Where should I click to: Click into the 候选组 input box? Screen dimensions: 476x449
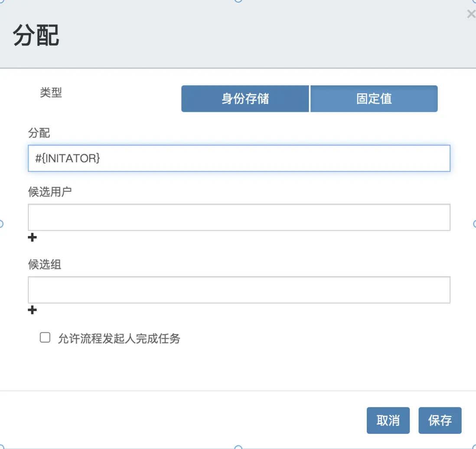pyautogui.click(x=239, y=290)
